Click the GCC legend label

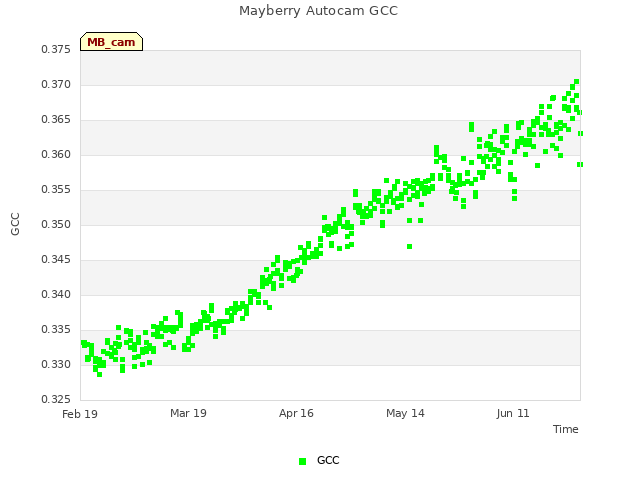coord(328,460)
